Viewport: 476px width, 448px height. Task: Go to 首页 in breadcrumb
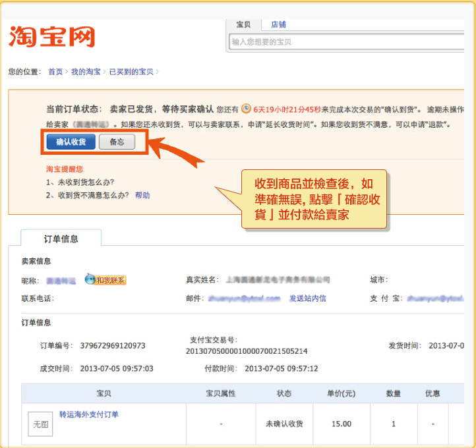[55, 72]
